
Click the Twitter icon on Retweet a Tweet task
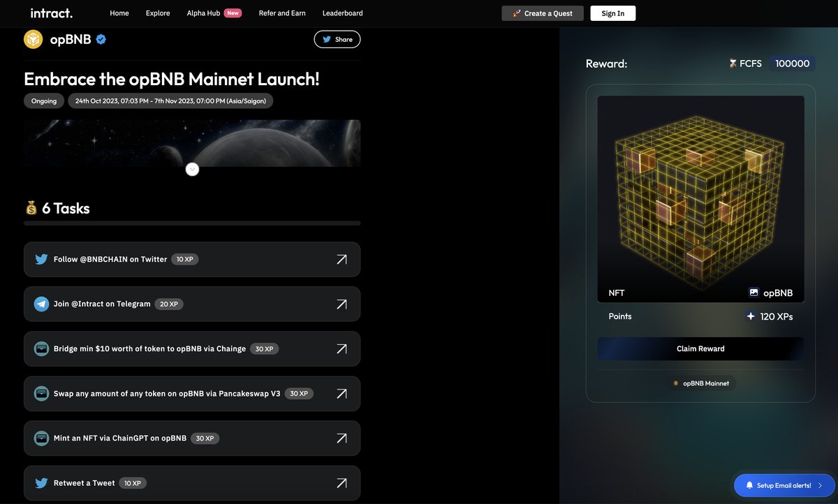point(41,483)
